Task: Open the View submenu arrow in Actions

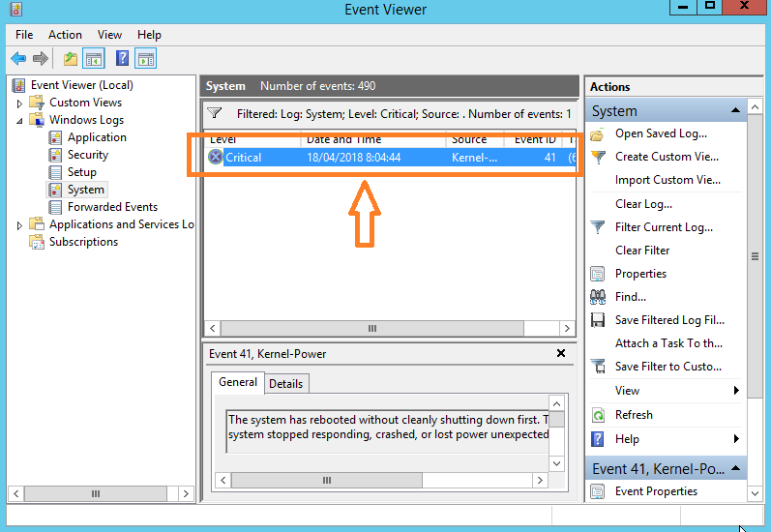Action: tap(736, 391)
